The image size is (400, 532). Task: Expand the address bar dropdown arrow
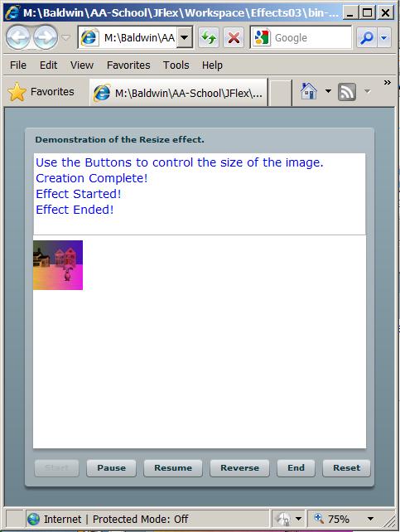184,37
